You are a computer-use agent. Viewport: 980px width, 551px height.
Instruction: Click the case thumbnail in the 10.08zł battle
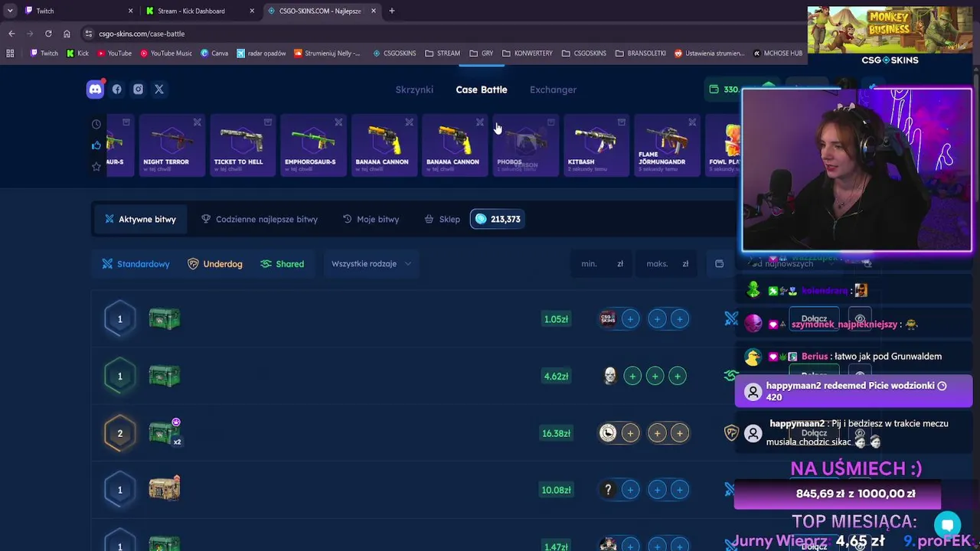[x=164, y=488]
